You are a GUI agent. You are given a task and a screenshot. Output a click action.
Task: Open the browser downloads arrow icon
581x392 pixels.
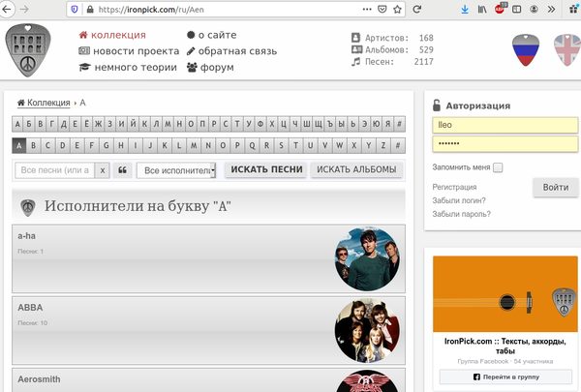tap(465, 10)
